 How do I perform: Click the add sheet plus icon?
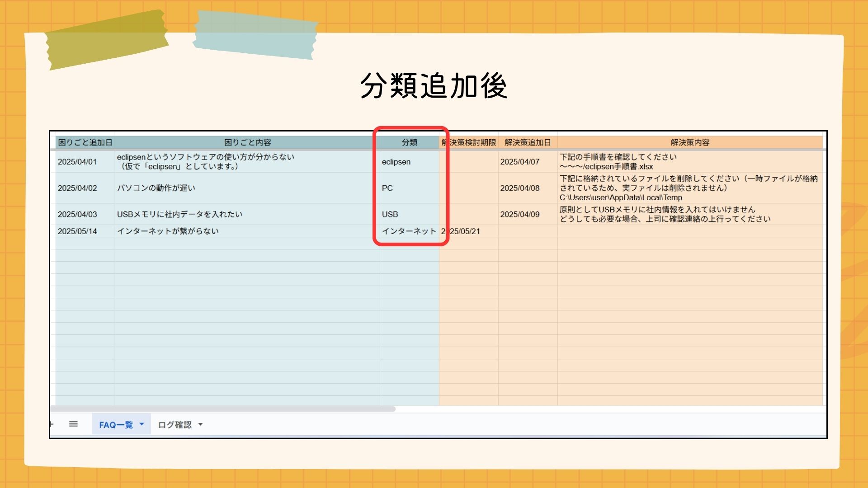tap(51, 424)
